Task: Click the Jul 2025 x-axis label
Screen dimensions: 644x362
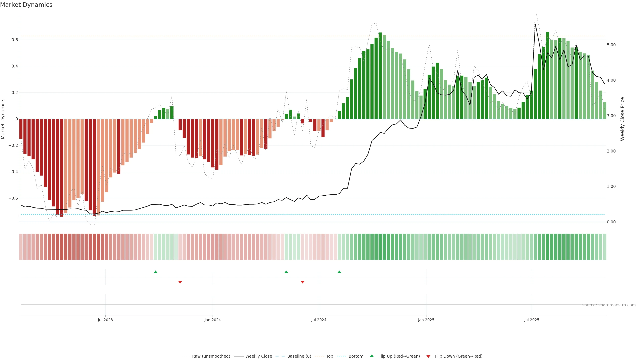Action: [531, 320]
